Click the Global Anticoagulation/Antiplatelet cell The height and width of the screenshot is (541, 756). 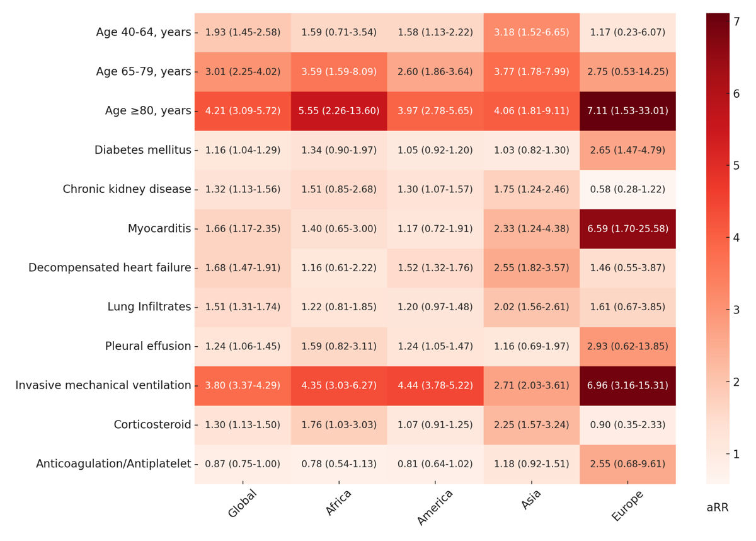(x=243, y=464)
